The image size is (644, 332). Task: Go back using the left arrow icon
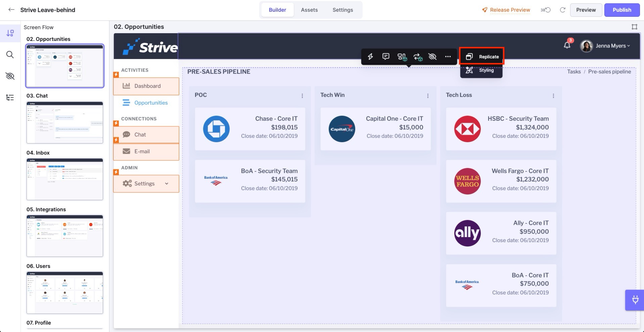pyautogui.click(x=11, y=10)
